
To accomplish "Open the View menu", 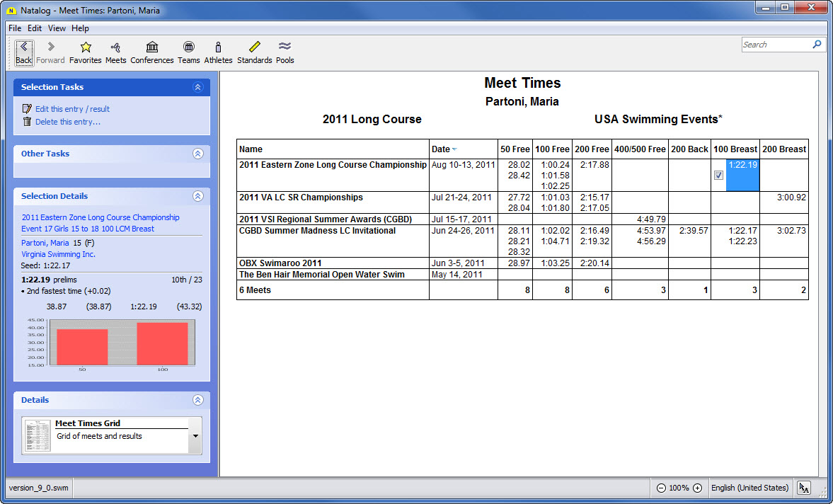I will coord(57,28).
